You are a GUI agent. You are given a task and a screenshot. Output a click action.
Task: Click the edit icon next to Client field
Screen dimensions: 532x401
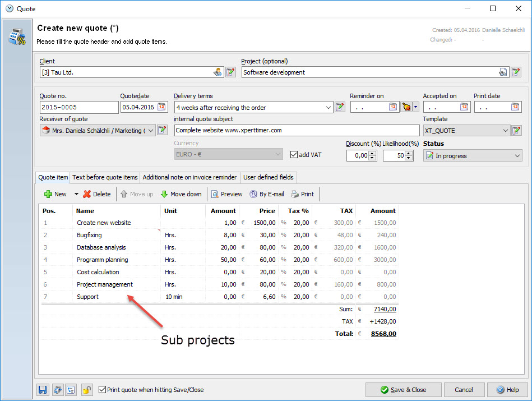tap(230, 72)
